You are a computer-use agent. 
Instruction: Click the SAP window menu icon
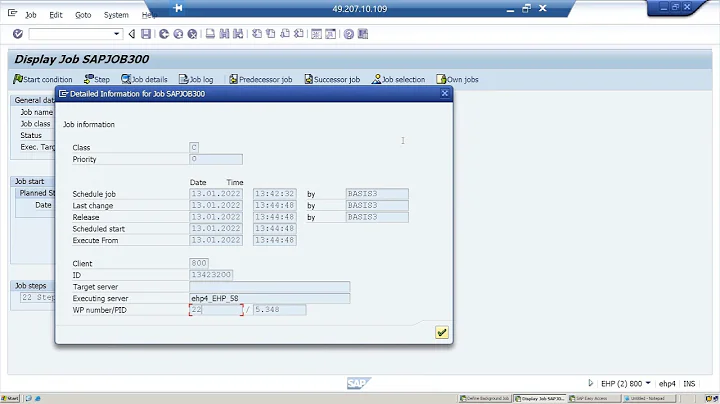coord(12,13)
